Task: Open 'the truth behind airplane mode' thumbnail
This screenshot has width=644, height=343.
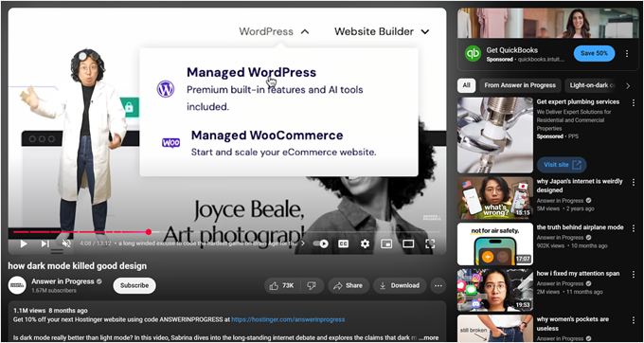Action: (495, 244)
